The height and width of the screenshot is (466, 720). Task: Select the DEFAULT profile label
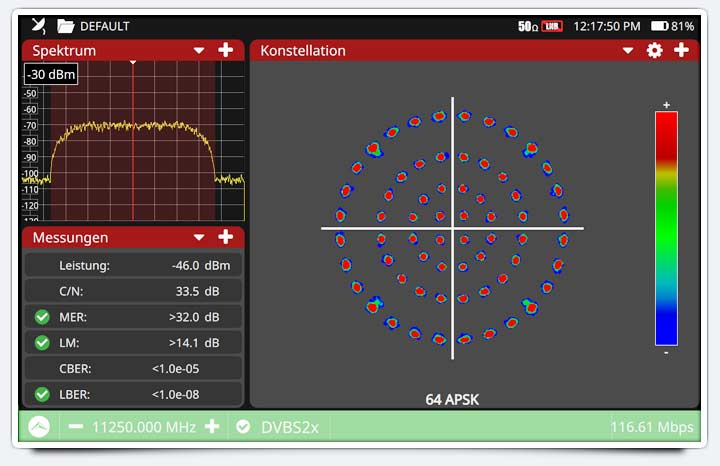click(x=105, y=26)
